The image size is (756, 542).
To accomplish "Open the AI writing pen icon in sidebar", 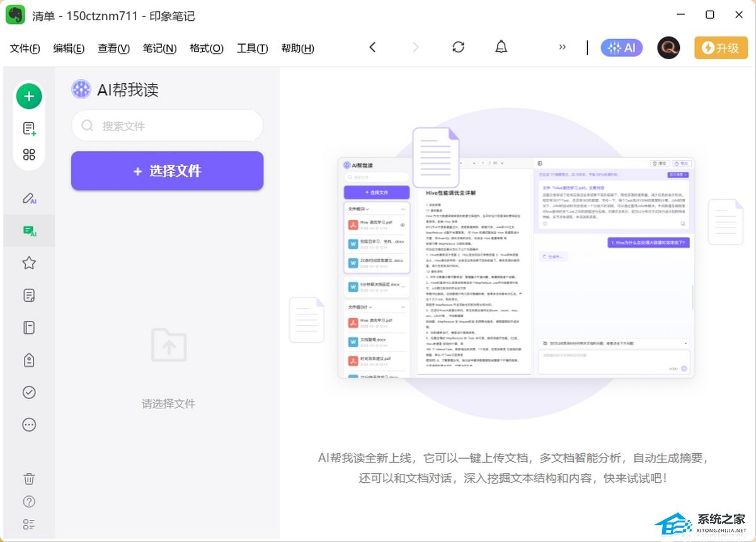I will tap(29, 199).
